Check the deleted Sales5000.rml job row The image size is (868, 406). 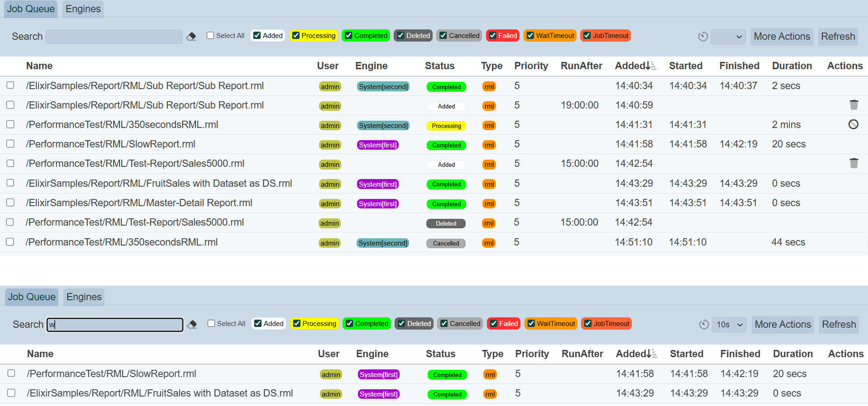coord(10,222)
